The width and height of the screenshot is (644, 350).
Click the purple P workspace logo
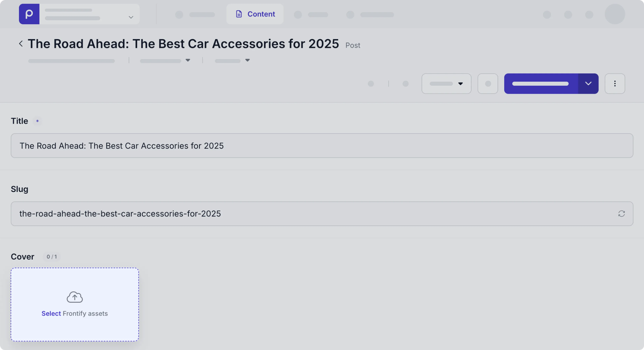[x=29, y=14]
